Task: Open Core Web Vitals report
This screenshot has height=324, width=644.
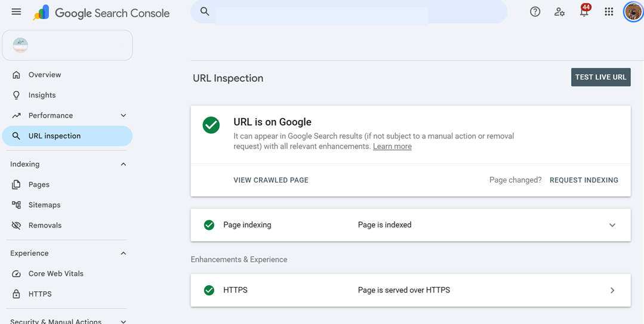Action: tap(67, 274)
